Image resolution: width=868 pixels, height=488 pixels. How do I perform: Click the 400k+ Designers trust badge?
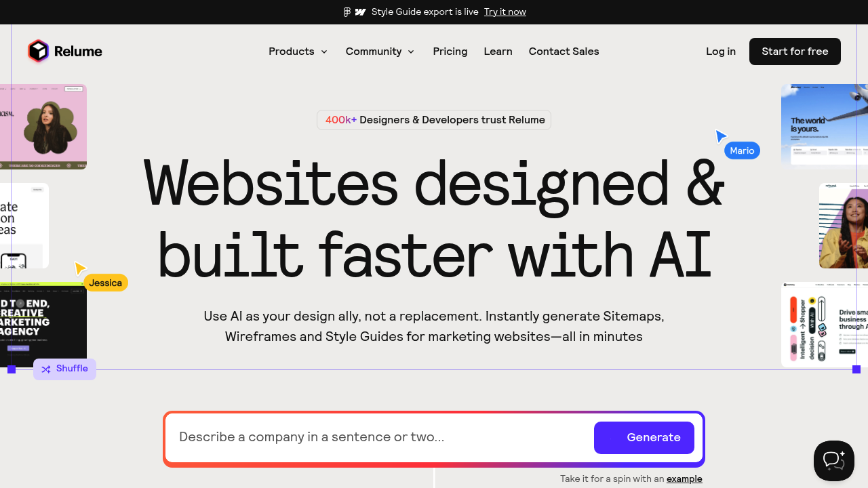(433, 120)
